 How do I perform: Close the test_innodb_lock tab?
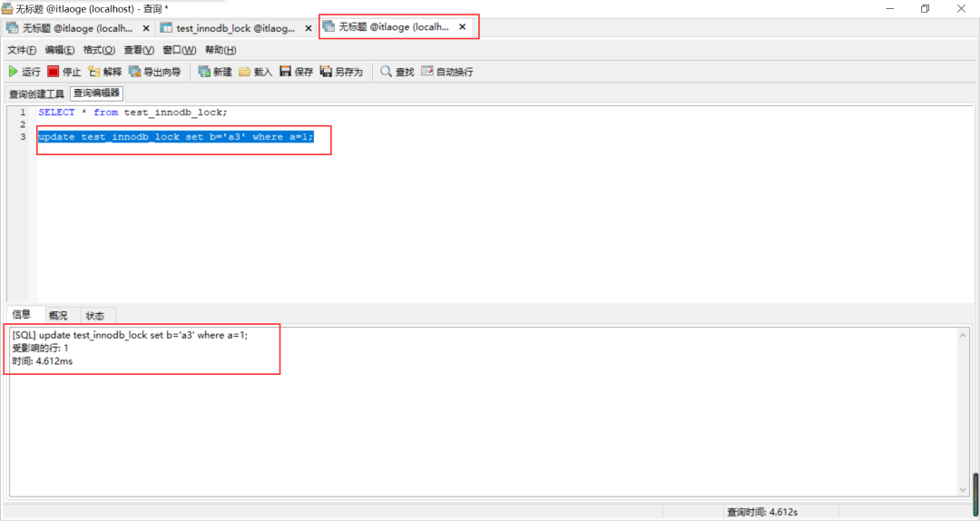click(309, 28)
